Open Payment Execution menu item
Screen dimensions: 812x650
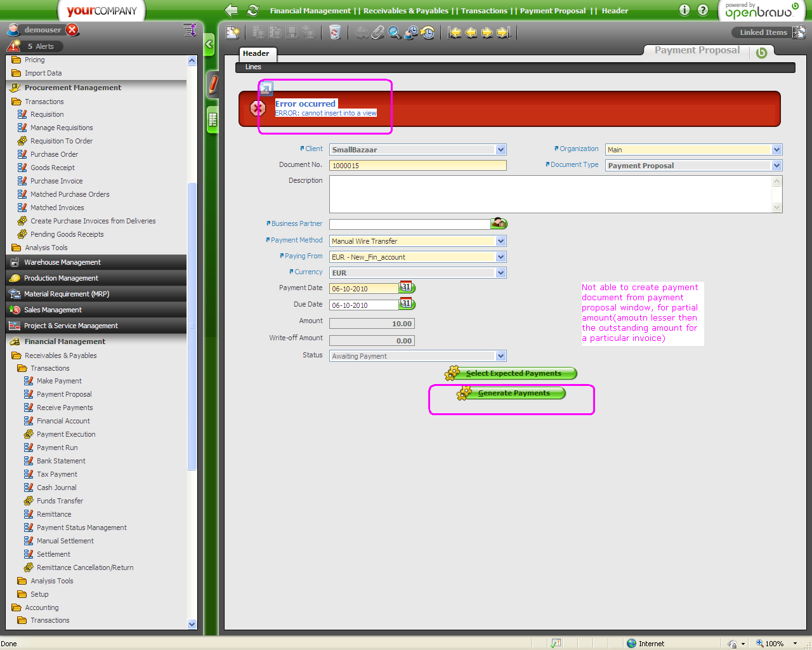point(66,434)
